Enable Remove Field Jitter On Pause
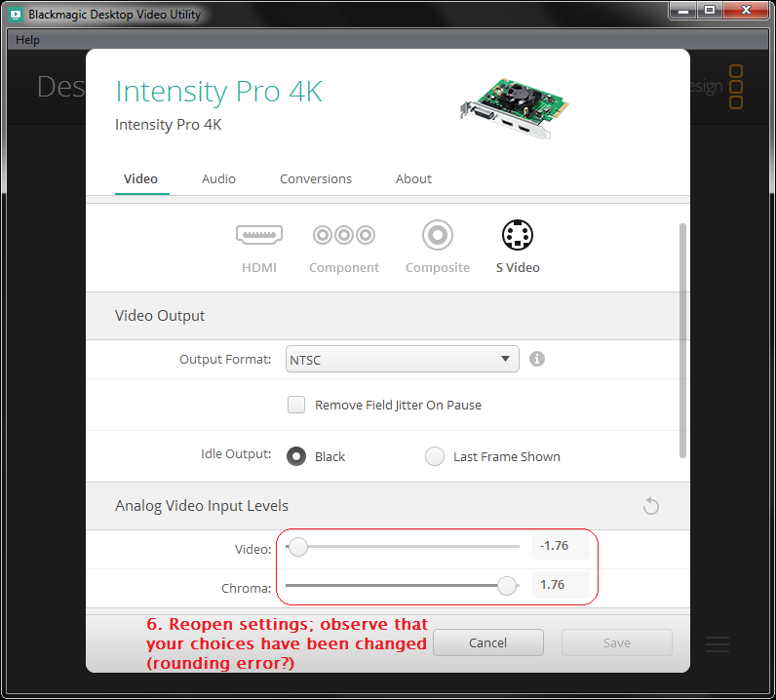The height and width of the screenshot is (700, 776). click(296, 405)
